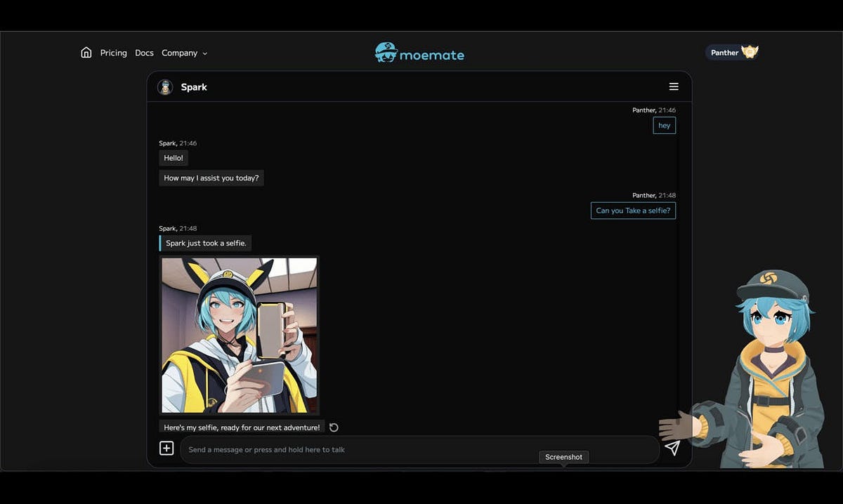The width and height of the screenshot is (843, 504).
Task: Click the plus icon to add attachments
Action: tap(166, 447)
